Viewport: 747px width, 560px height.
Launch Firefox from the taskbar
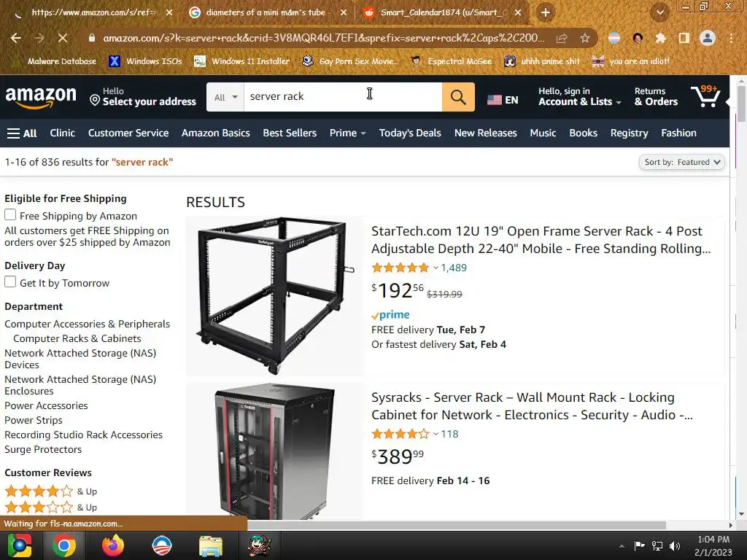tap(113, 545)
